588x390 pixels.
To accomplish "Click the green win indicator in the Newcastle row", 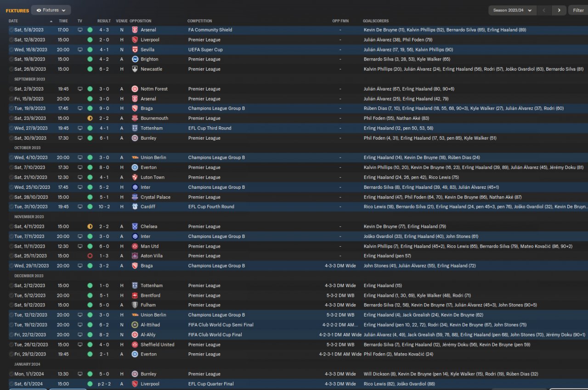I will pyautogui.click(x=90, y=69).
